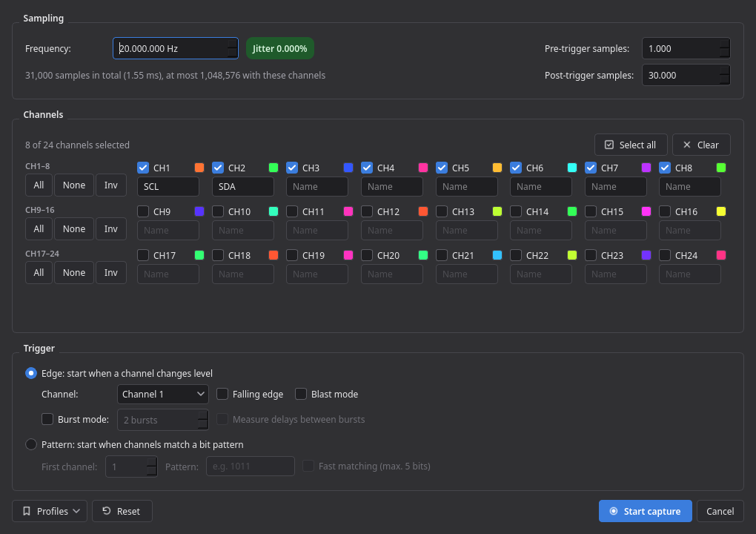
Task: Click the CH2 green color swatch
Action: (273, 168)
